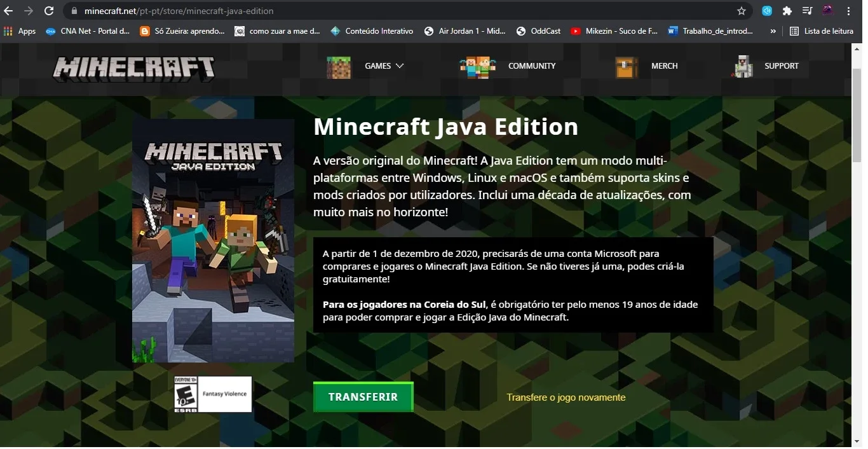Click the iron golem Support icon
Screen dimensions: 868x449
click(x=743, y=66)
